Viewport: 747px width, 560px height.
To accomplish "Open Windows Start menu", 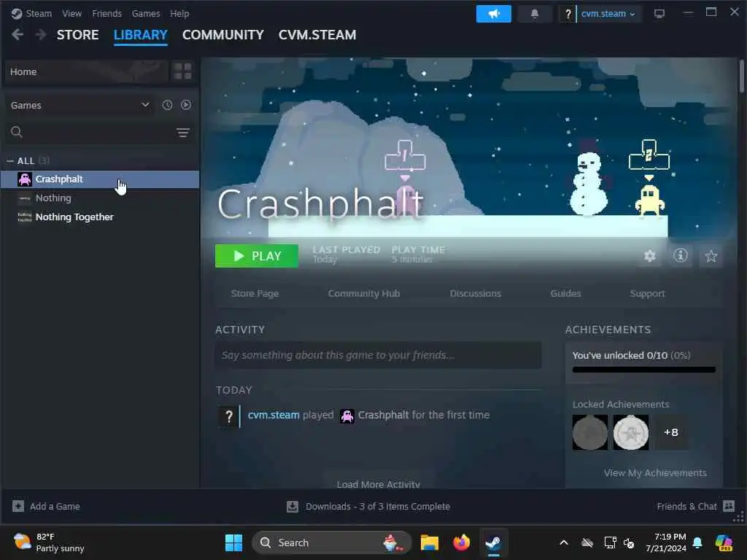I will pos(233,542).
